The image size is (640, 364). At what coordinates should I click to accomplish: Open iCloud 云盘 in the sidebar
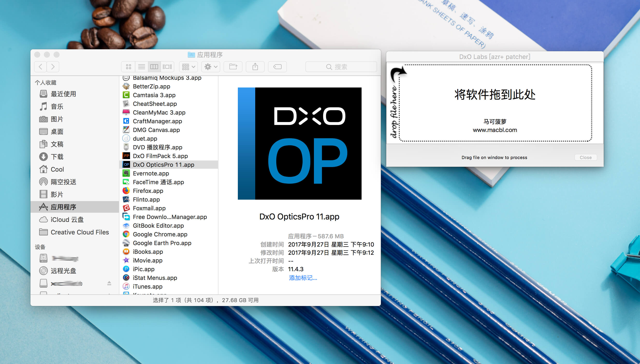pyautogui.click(x=74, y=219)
